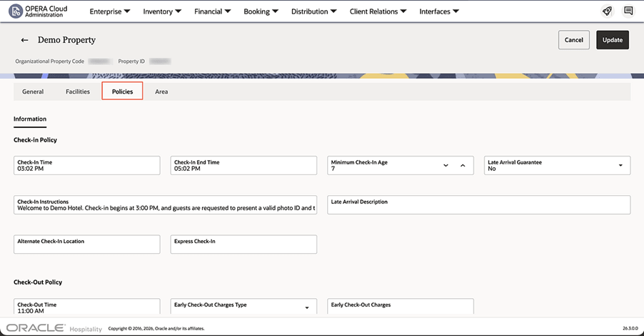Click the Update button
Screen dimensions: 644x336
tap(613, 40)
